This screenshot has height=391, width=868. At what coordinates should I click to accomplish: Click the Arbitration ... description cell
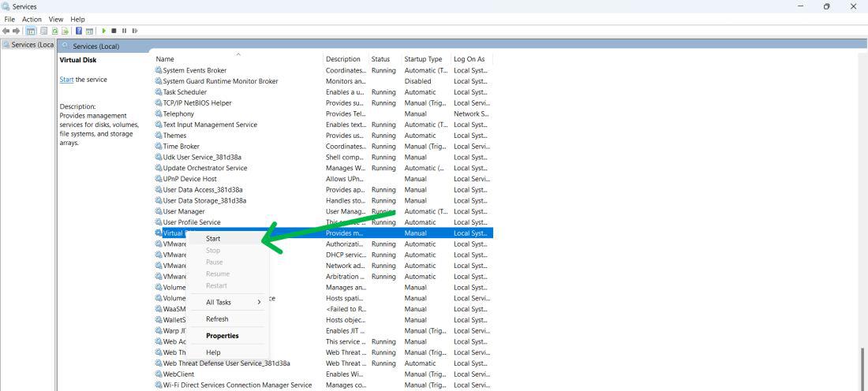(x=345, y=277)
